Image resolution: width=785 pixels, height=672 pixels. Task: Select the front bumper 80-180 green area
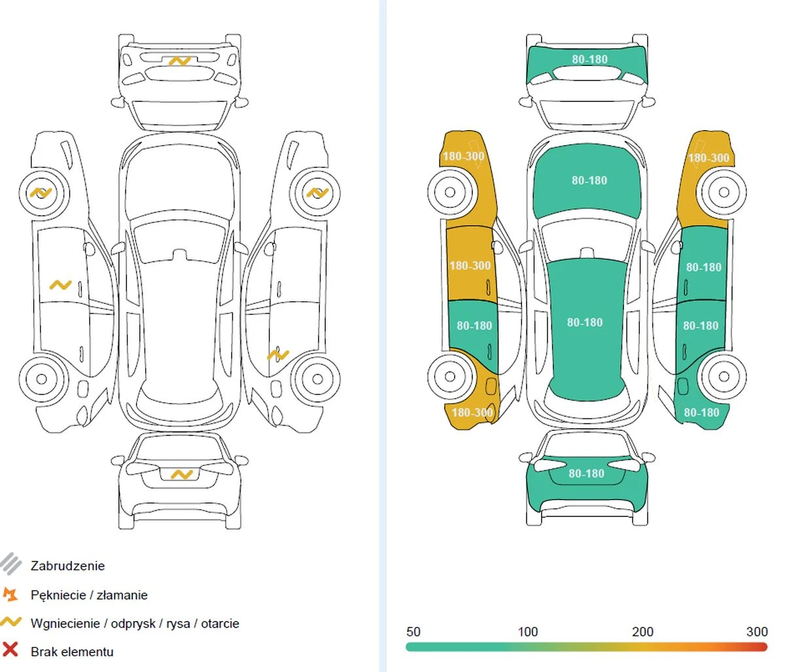pyautogui.click(x=589, y=59)
